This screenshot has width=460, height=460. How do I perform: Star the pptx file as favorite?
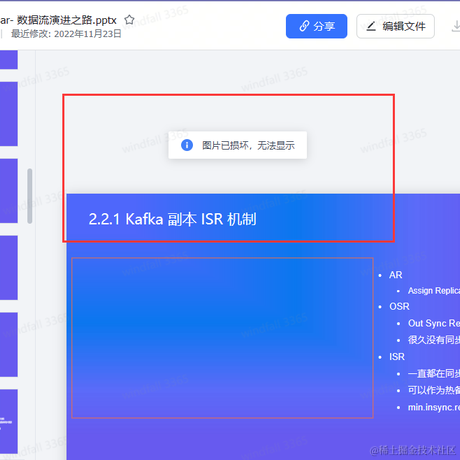(x=129, y=20)
